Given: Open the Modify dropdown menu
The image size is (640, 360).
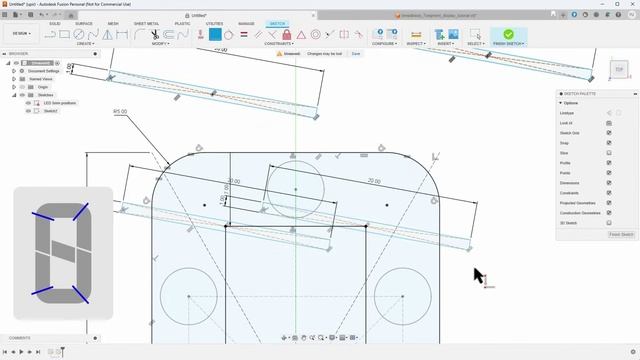Looking at the screenshot, I should (160, 44).
